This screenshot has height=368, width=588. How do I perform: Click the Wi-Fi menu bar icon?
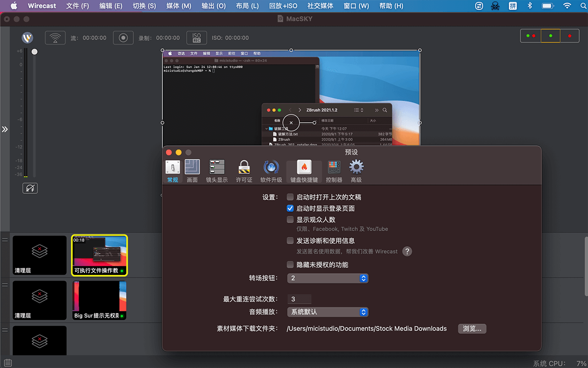coord(567,6)
